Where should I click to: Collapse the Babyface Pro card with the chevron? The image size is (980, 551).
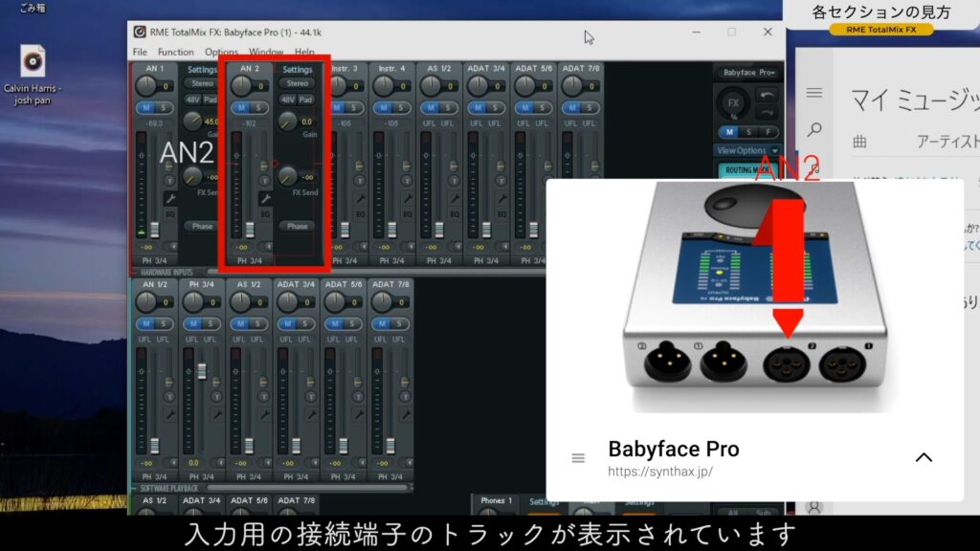click(x=924, y=457)
